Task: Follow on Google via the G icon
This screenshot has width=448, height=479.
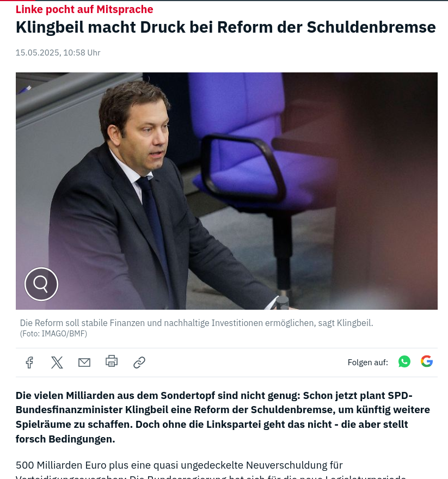Action: [x=427, y=361]
